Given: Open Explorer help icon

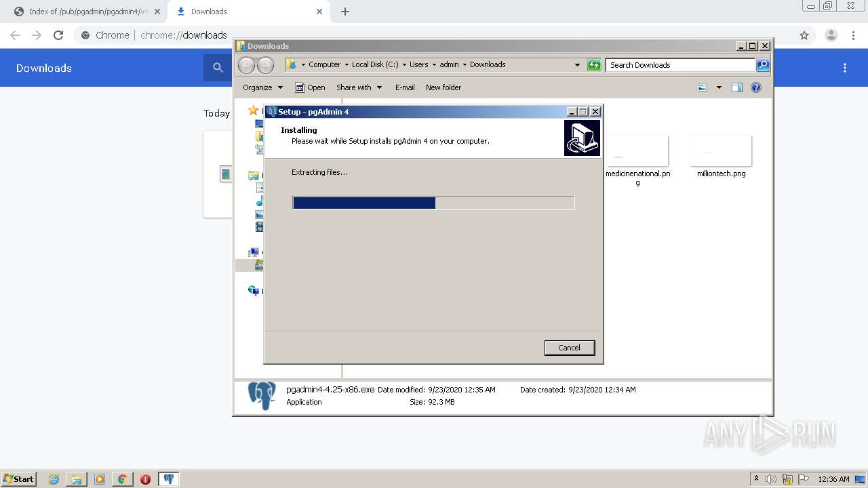Looking at the screenshot, I should [756, 87].
